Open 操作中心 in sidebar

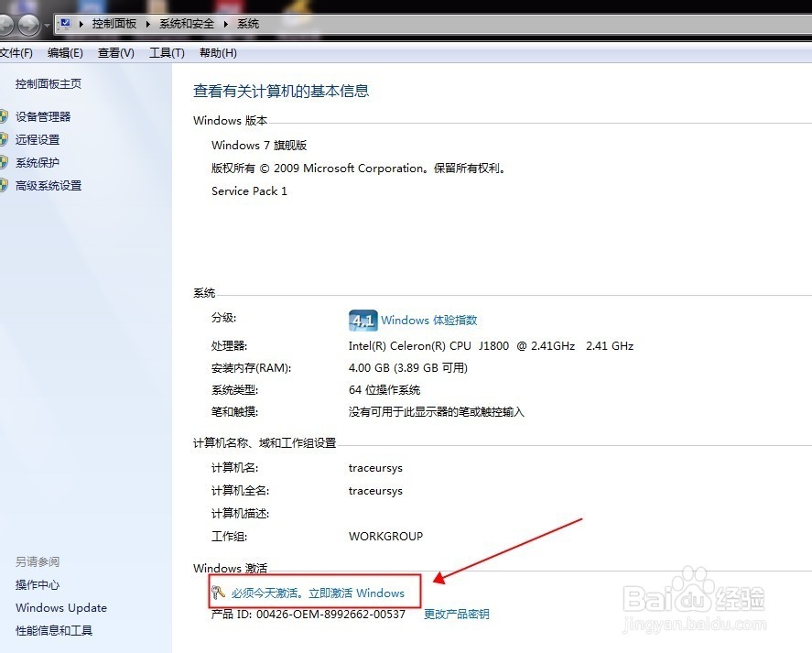38,585
